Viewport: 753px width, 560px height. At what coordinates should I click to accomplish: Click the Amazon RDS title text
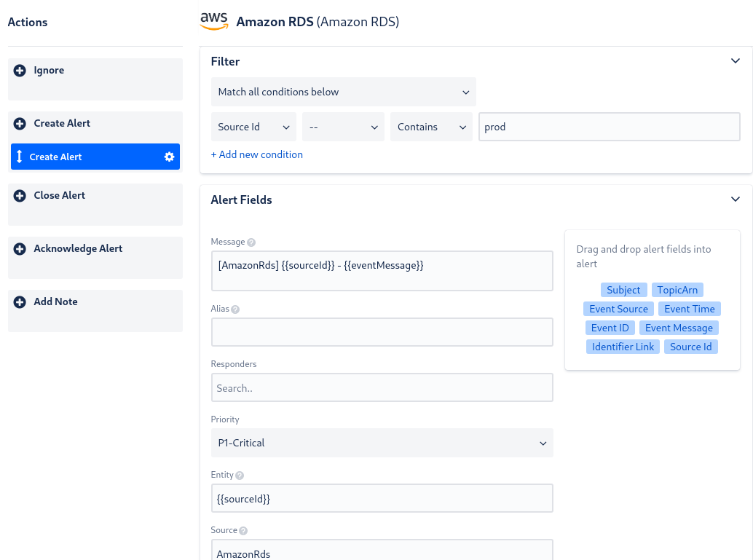point(318,22)
